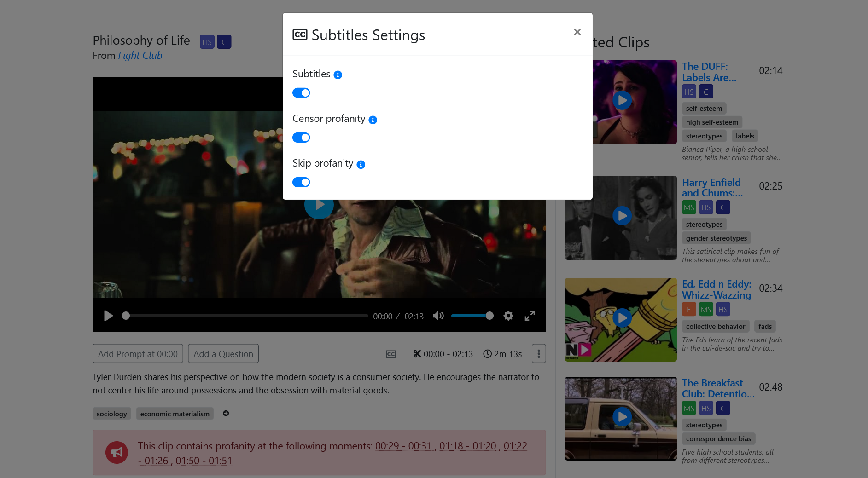The image size is (868, 478).
Task: Play The DUFF clip thumbnail
Action: [x=622, y=100]
